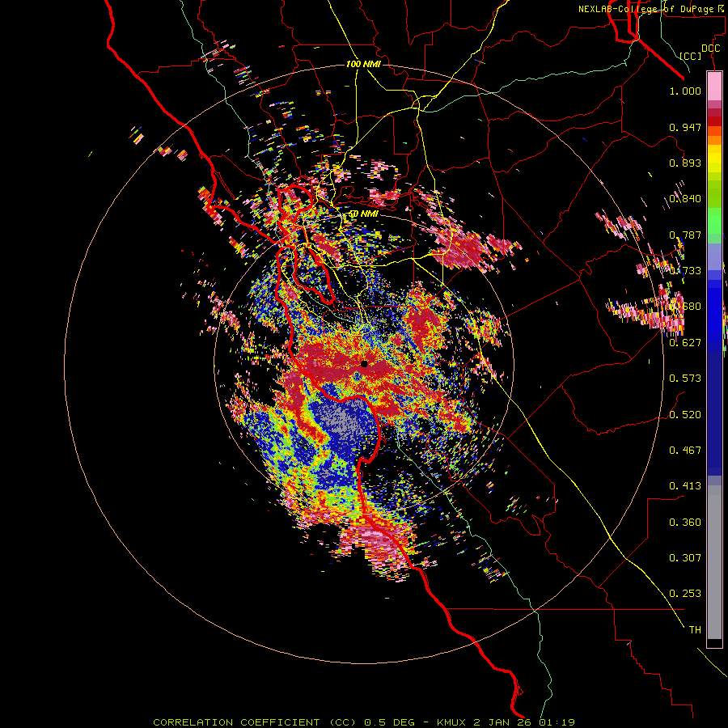This screenshot has height=728, width=728.
Task: Select the 0.573 scale value
Action: 685,379
